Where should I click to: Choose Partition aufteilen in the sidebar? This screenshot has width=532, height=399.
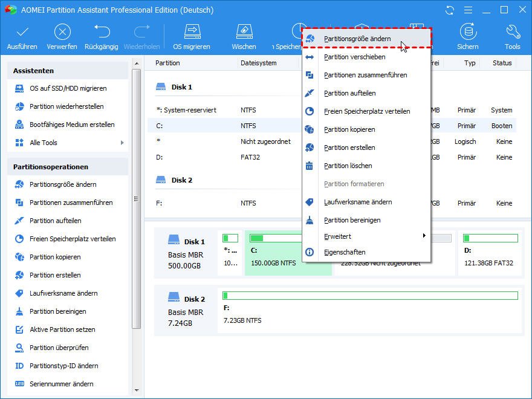[55, 221]
